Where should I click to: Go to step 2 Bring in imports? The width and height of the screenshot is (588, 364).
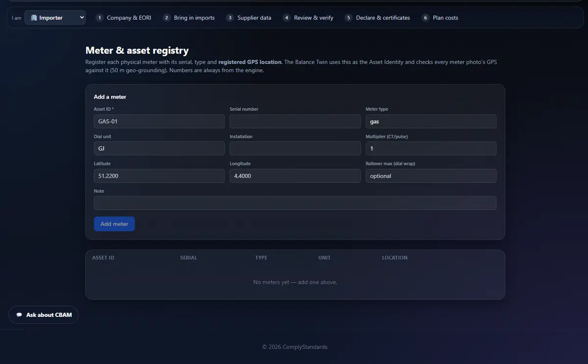[189, 18]
